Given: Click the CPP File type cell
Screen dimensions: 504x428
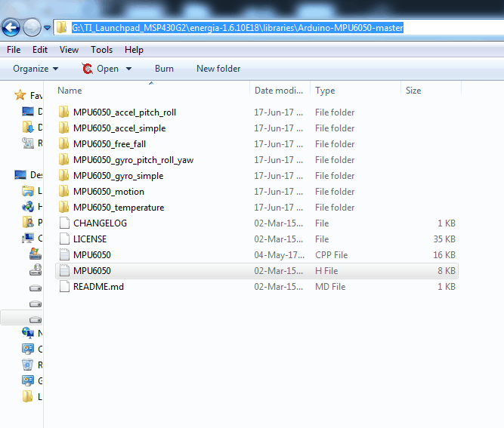Looking at the screenshot, I should [332, 255].
